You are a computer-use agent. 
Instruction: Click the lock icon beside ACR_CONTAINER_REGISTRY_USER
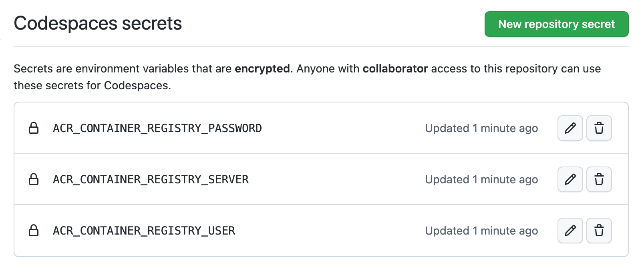tap(34, 231)
